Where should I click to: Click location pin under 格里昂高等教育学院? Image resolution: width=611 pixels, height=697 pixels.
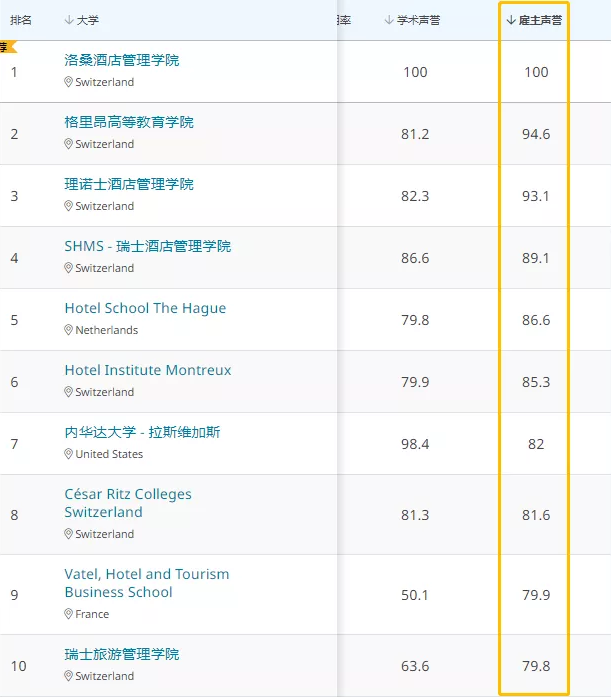coord(68,144)
